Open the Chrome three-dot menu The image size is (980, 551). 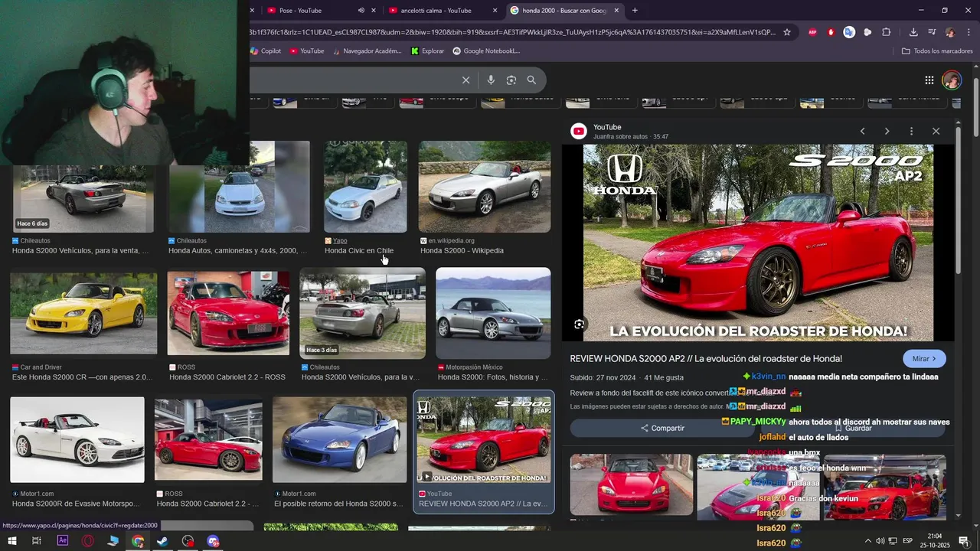click(969, 32)
